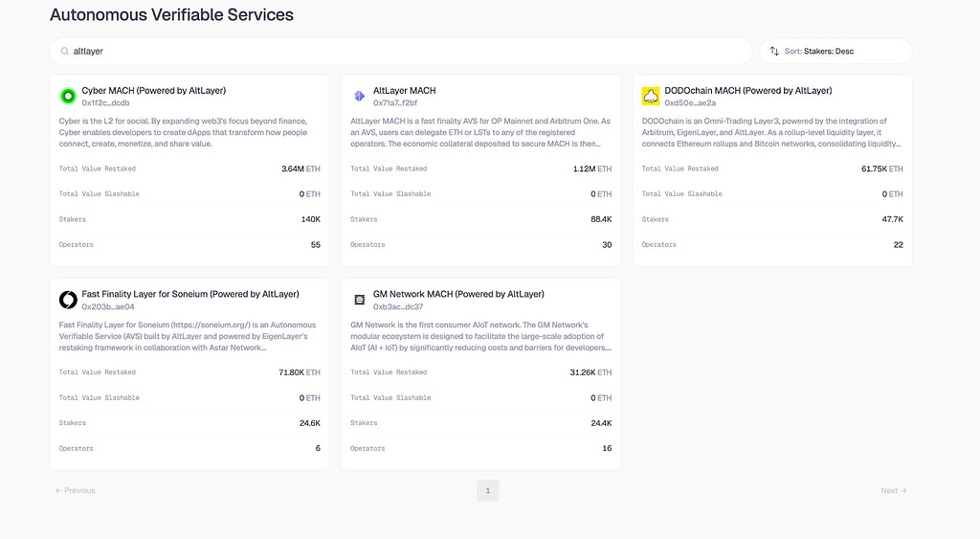Click the search magnifier icon
Image resolution: width=980 pixels, height=539 pixels.
click(x=64, y=51)
